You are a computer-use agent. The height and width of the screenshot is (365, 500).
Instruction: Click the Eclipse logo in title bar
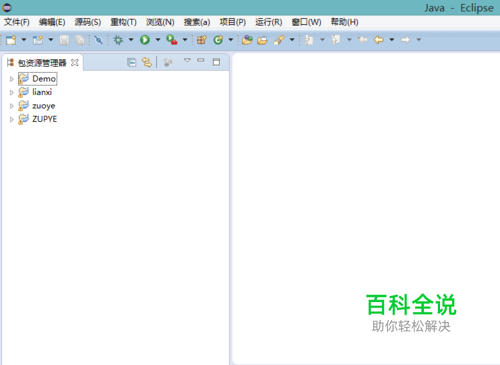tap(7, 7)
